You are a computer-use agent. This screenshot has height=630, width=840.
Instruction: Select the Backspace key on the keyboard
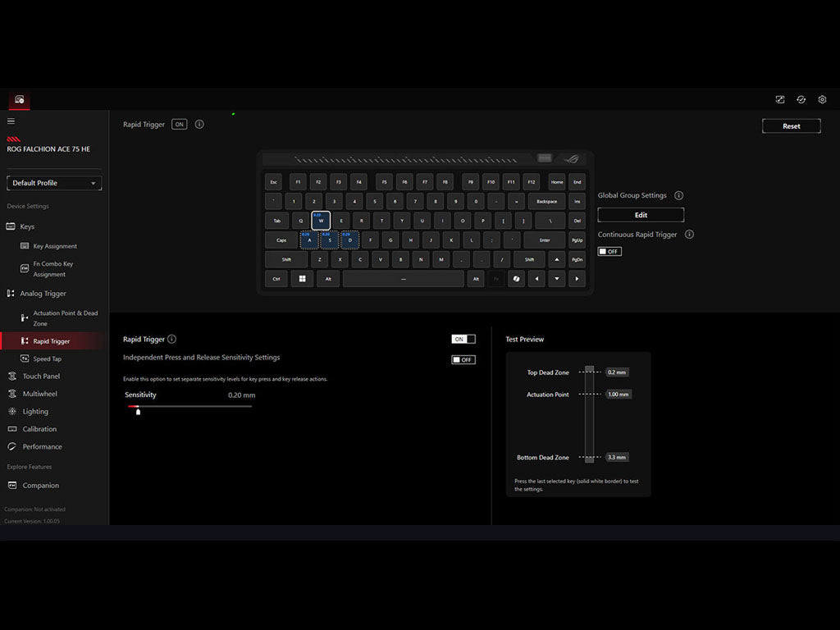point(546,202)
